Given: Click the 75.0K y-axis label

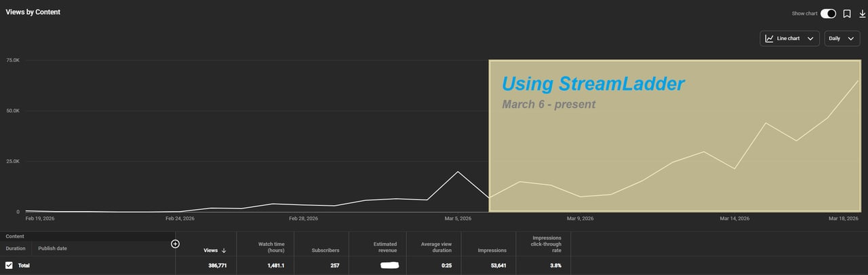Looking at the screenshot, I should click(12, 60).
